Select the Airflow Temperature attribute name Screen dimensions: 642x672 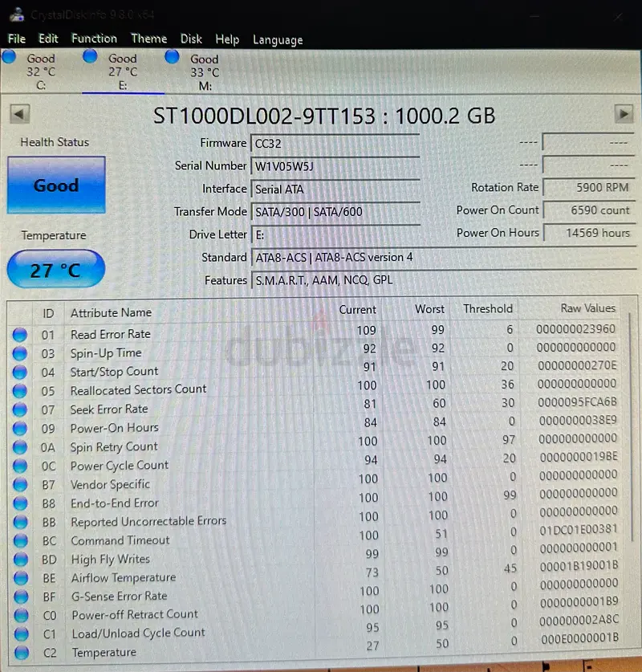124,578
